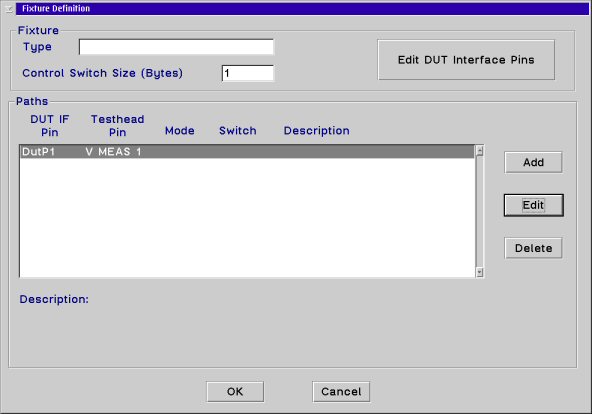Cancel the Fixture Definition dialog
The width and height of the screenshot is (592, 414).
pos(341,391)
